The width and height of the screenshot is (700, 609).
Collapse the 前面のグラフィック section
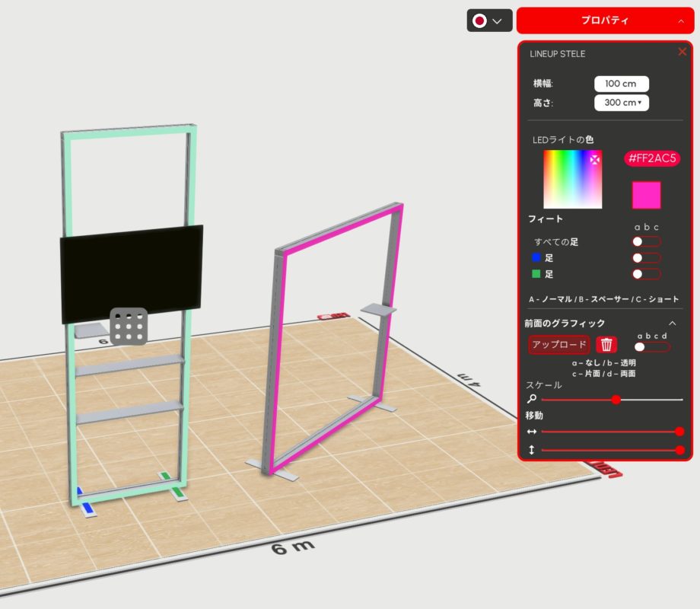[672, 324]
